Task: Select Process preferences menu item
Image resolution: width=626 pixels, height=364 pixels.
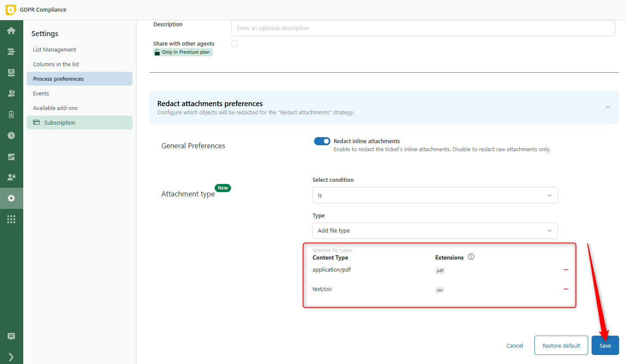Action: (x=80, y=79)
